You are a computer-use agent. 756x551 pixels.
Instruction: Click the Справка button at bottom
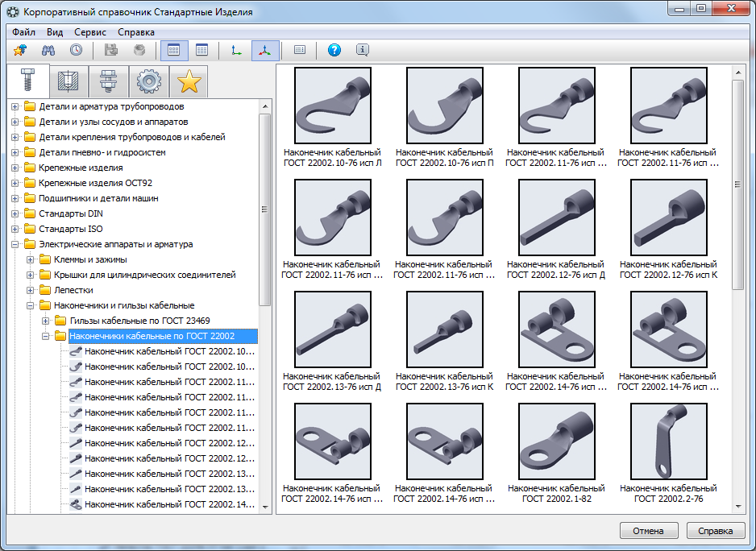click(x=716, y=531)
